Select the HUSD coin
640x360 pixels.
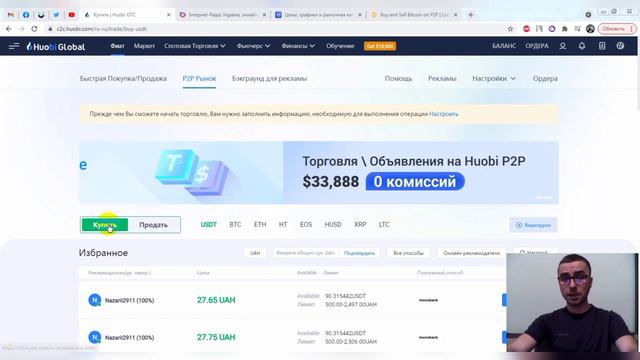[x=333, y=225]
